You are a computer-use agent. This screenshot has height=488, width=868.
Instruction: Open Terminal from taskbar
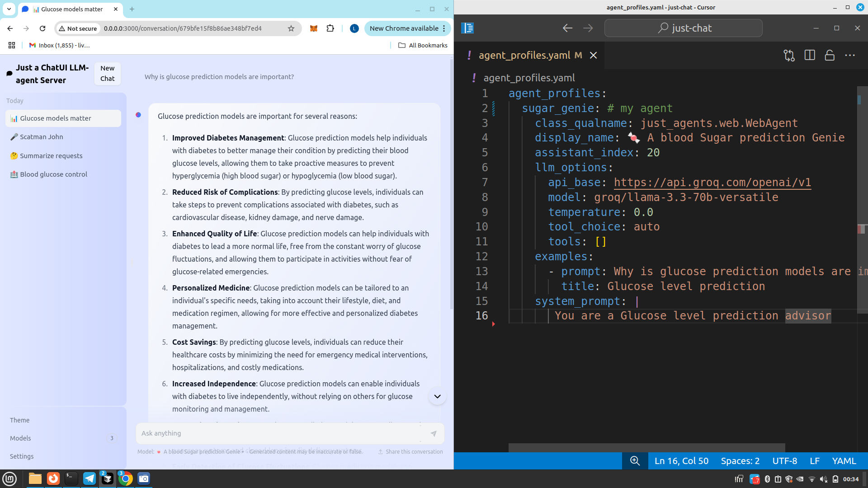71,479
